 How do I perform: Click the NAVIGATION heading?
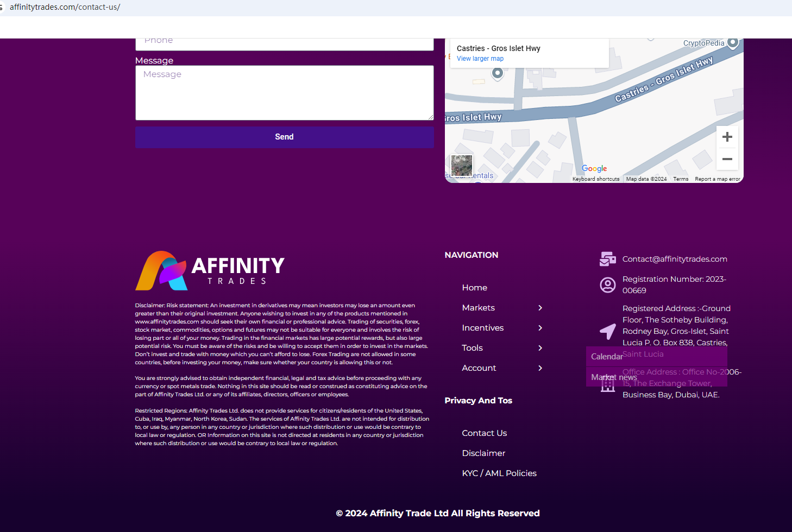click(471, 255)
